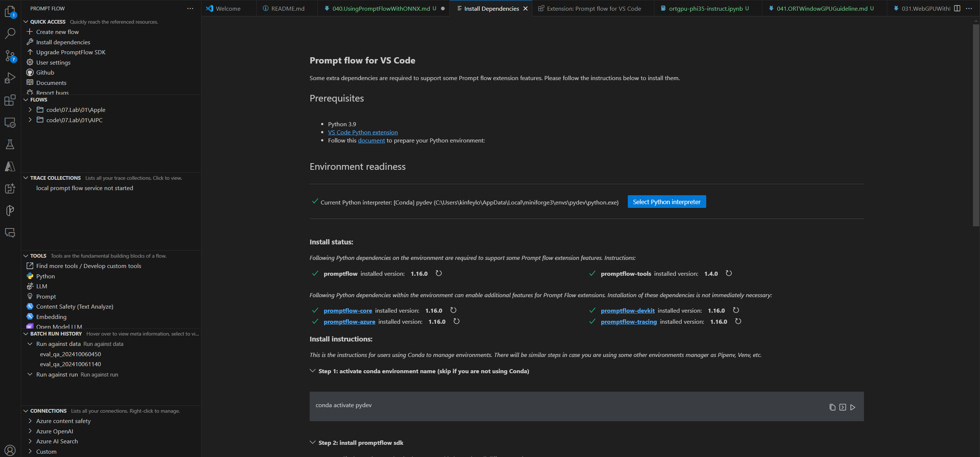The image size is (980, 457).
Task: Close the Install Dependencies tab
Action: point(525,8)
